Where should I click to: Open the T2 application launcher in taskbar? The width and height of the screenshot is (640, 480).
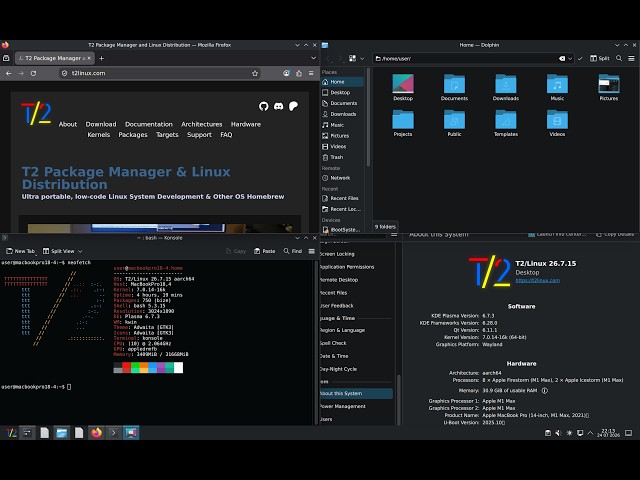pyautogui.click(x=11, y=433)
